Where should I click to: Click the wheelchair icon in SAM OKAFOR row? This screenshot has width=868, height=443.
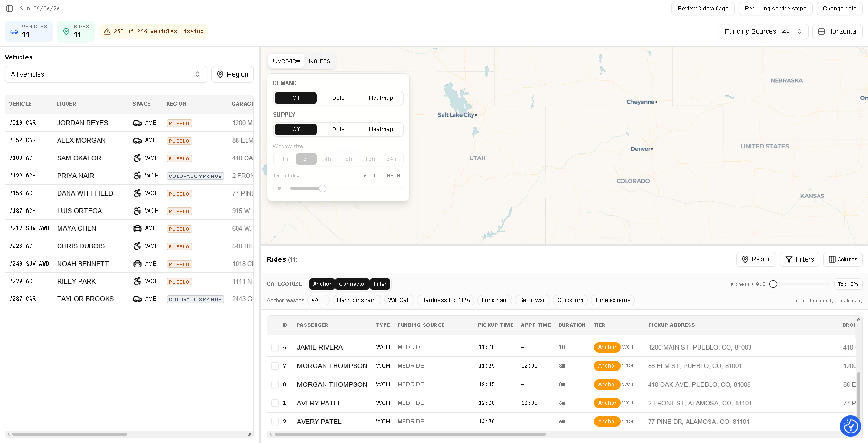(x=138, y=158)
